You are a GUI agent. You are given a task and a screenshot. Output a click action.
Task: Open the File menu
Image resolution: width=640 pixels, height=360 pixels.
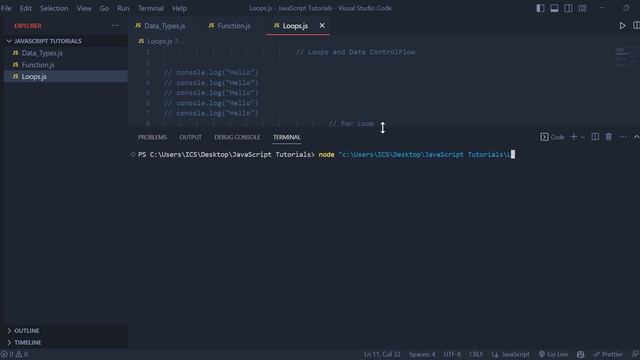6,8
